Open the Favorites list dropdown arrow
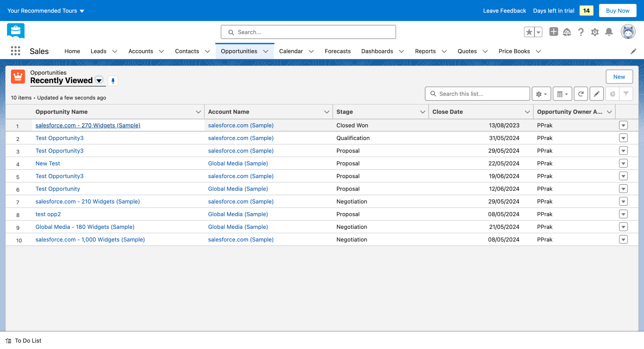This screenshot has height=349, width=644. (x=538, y=32)
